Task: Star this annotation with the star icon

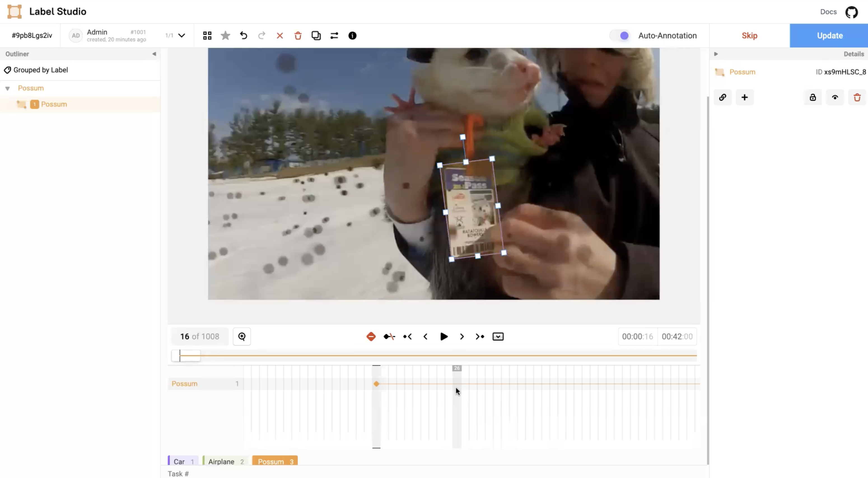Action: coord(225,35)
